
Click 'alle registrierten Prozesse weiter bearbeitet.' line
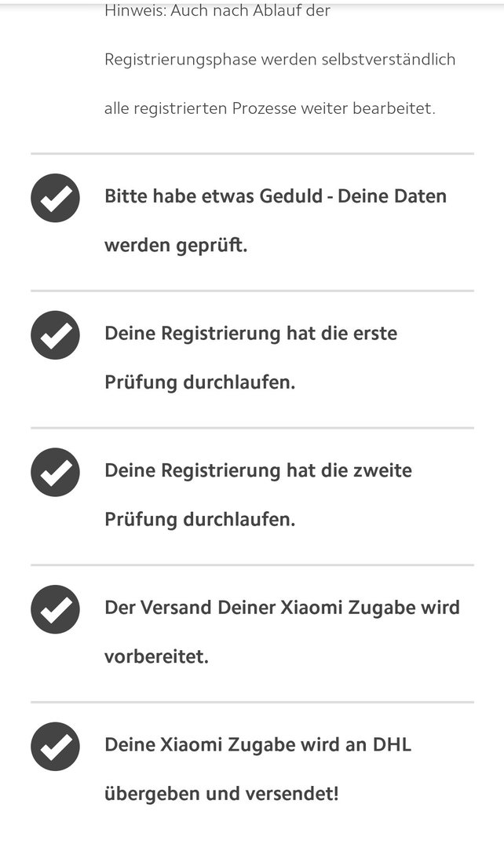click(x=270, y=108)
